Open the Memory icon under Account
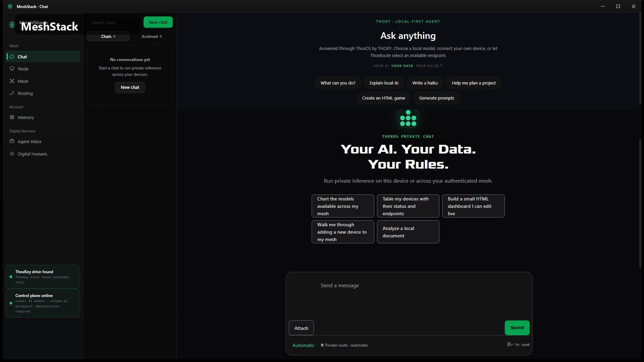The width and height of the screenshot is (644, 362). point(12,117)
